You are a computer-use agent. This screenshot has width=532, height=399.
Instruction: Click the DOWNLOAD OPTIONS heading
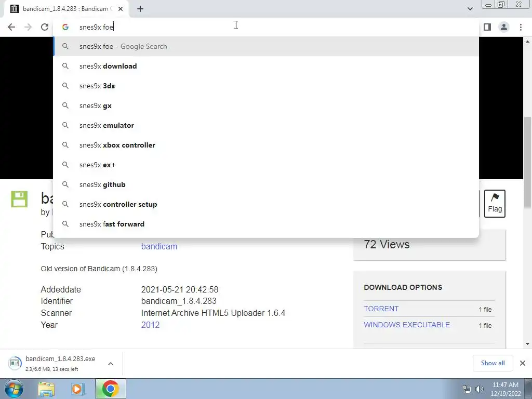coord(403,287)
